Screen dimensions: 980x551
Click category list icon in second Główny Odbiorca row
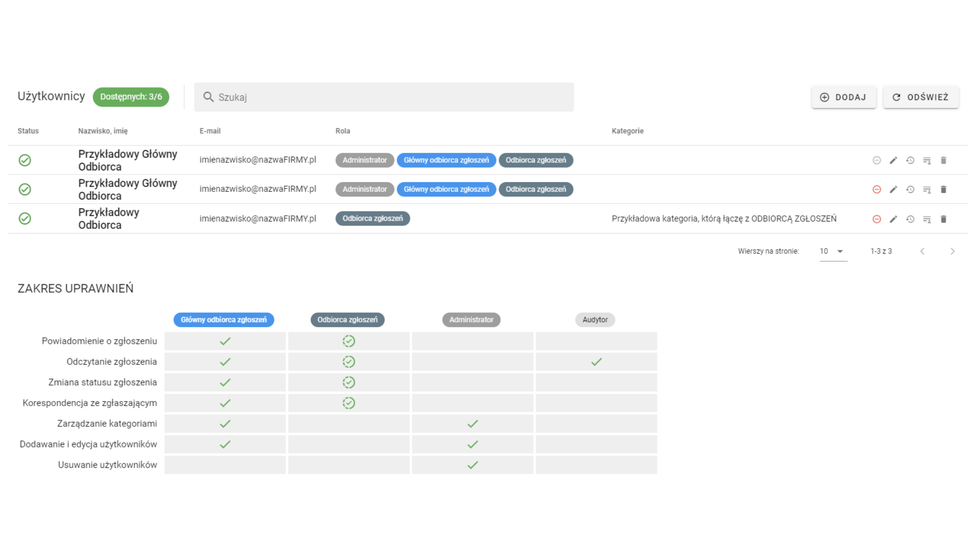pos(927,190)
